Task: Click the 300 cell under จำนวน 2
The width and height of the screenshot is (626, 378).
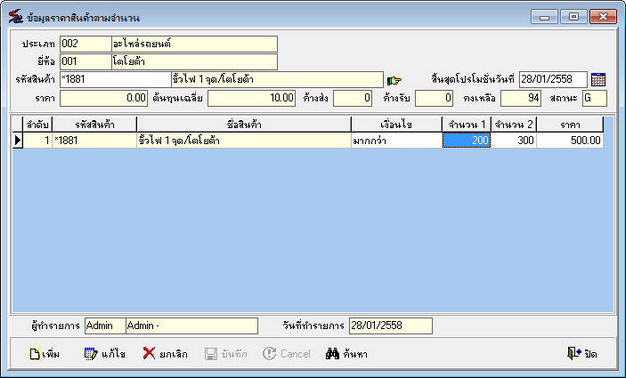Action: (514, 141)
